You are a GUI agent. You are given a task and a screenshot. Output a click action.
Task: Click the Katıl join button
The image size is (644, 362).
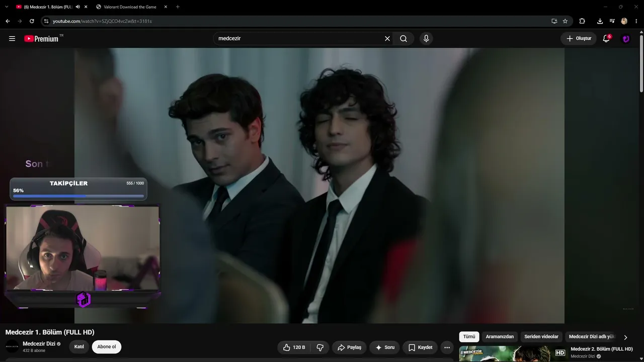[x=79, y=347]
